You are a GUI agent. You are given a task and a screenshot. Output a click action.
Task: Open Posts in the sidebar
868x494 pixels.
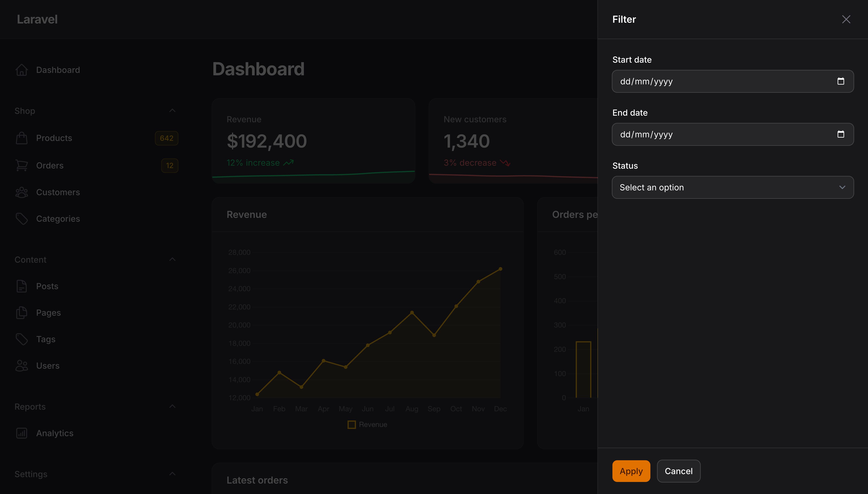pos(96,286)
